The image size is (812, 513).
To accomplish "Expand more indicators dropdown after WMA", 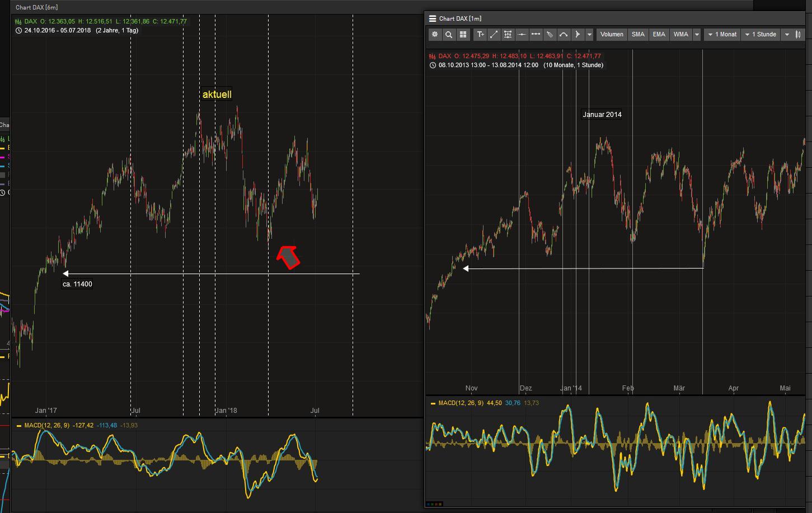I will click(x=697, y=35).
